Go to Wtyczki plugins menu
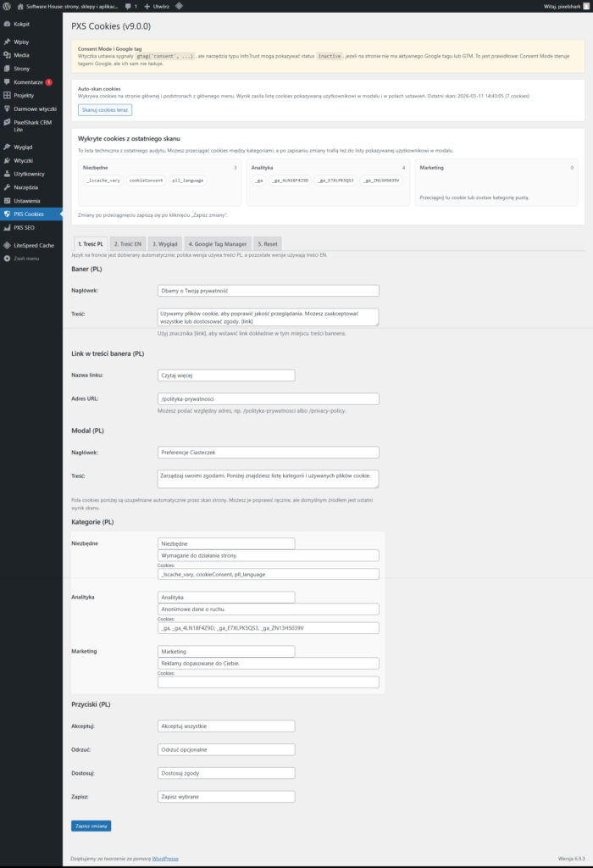The width and height of the screenshot is (593, 868). [23, 159]
